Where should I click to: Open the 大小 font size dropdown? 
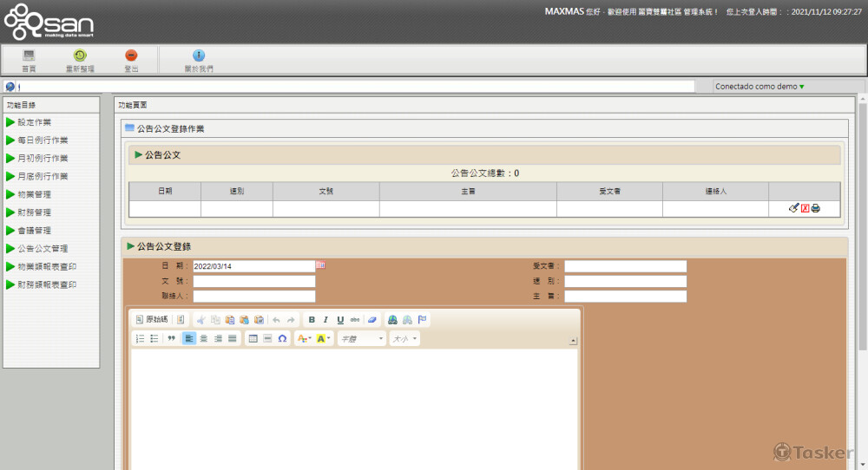click(404, 338)
